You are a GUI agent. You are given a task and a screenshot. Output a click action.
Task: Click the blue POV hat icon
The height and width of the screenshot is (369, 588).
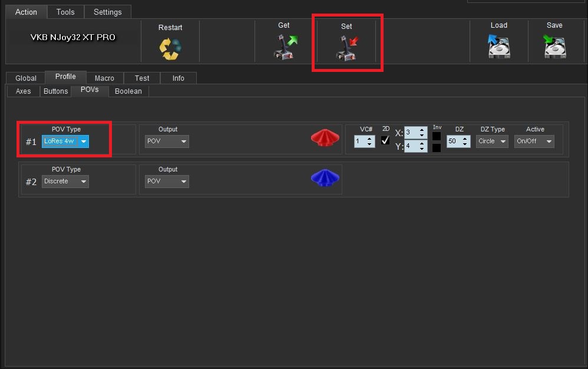[x=325, y=177]
